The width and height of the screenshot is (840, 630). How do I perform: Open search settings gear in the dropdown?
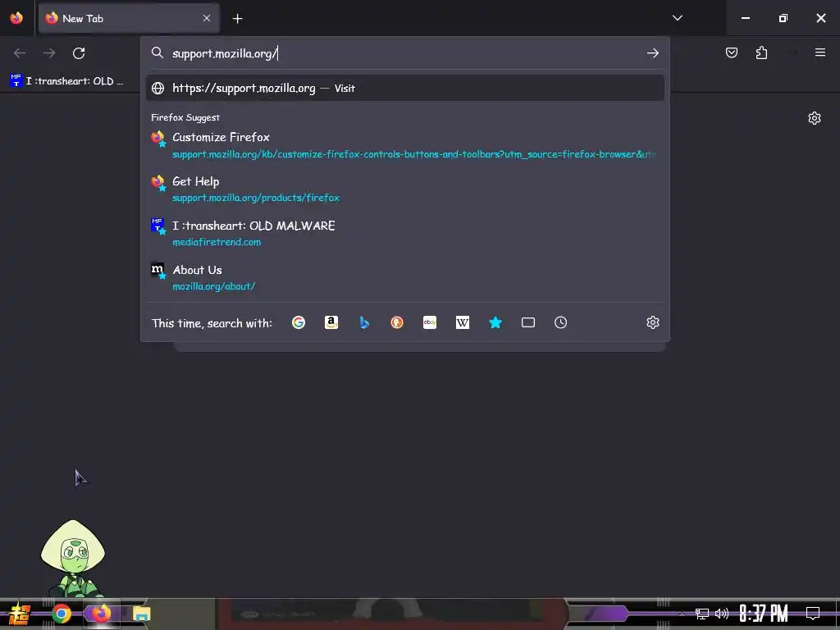point(652,322)
